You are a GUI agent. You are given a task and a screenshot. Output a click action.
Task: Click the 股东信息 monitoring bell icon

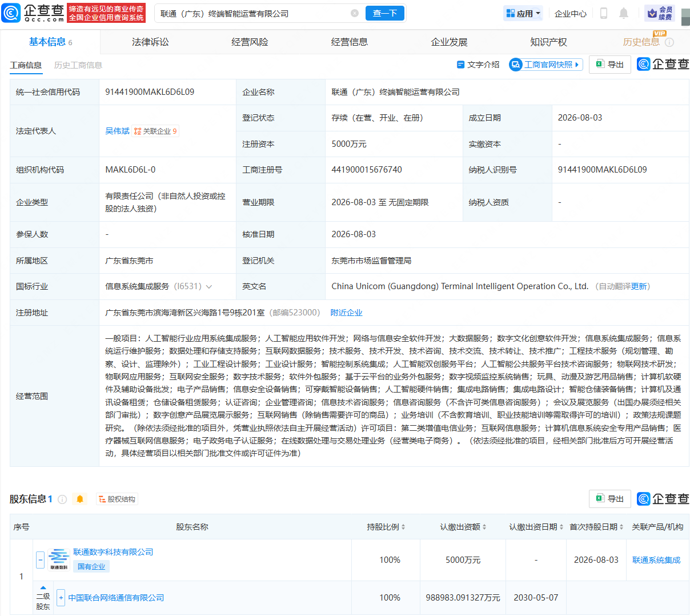click(x=80, y=499)
